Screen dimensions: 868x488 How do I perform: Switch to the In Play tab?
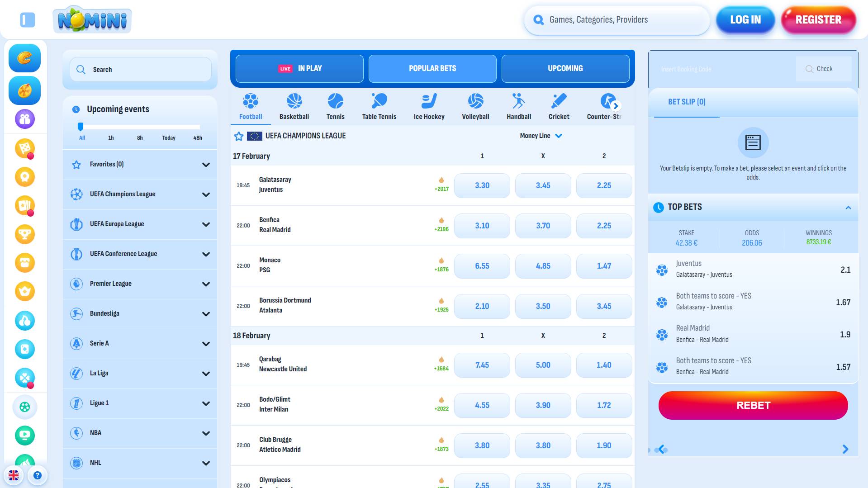tap(299, 69)
